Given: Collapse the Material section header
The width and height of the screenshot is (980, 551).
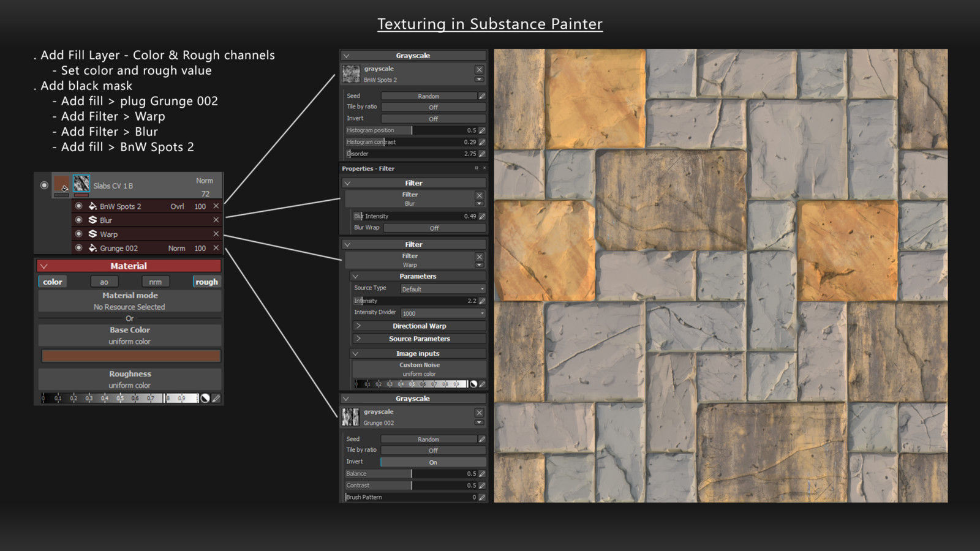Looking at the screenshot, I should pos(129,266).
